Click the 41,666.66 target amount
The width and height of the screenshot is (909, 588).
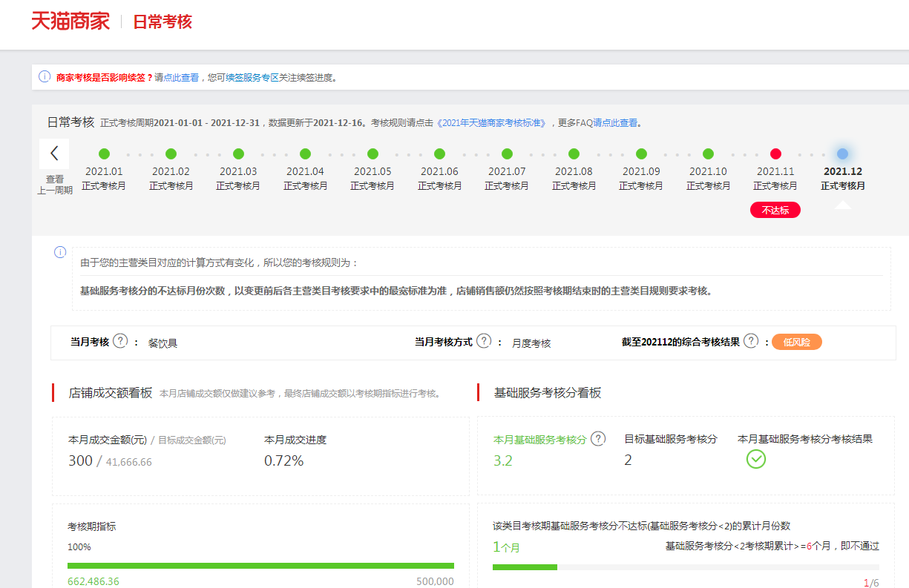point(129,462)
